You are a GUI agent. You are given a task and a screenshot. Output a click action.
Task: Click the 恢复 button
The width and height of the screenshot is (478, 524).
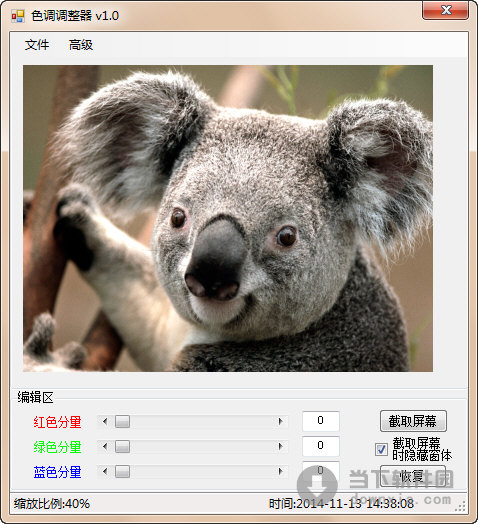tap(412, 476)
